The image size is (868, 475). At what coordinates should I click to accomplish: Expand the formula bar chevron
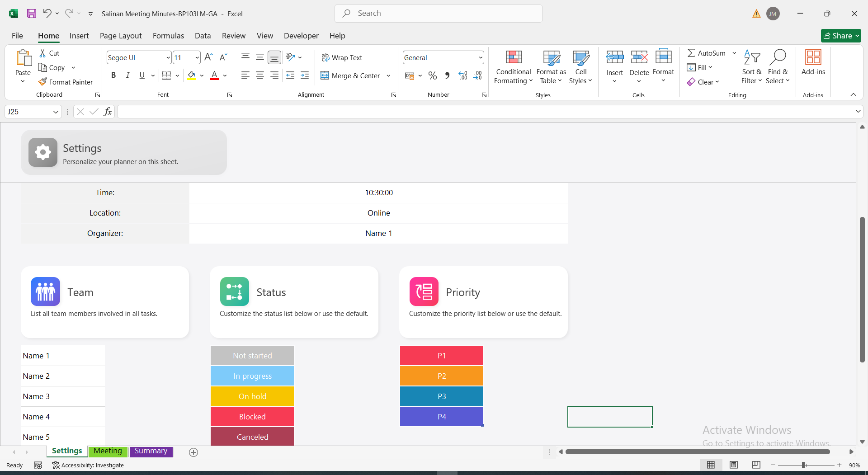click(x=858, y=111)
